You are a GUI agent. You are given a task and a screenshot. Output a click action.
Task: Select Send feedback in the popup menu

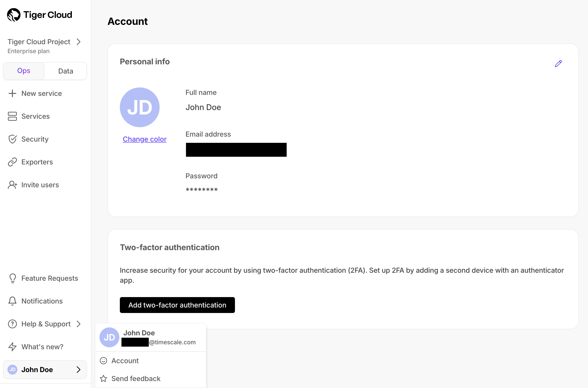(x=136, y=379)
